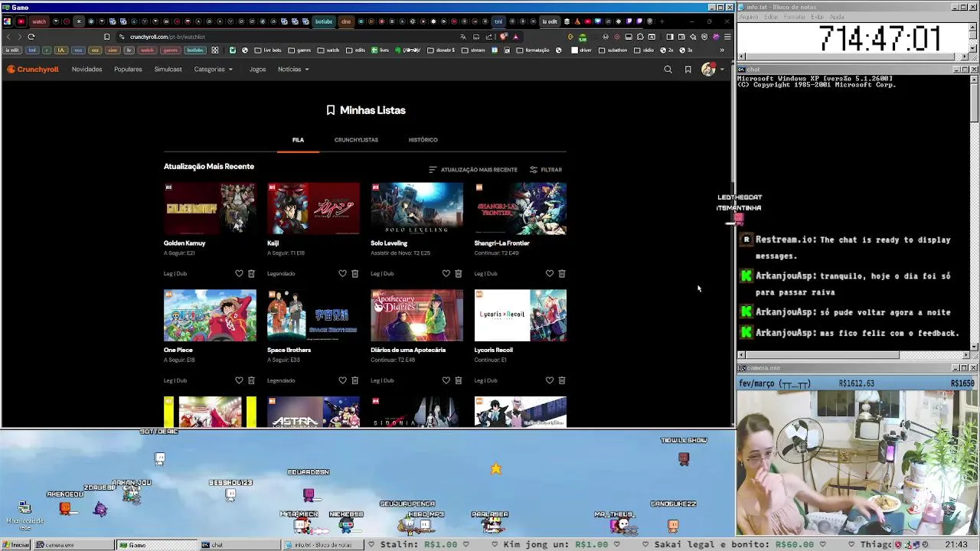Open the 'formatação' bookmark folder
980x551 pixels.
click(533, 51)
